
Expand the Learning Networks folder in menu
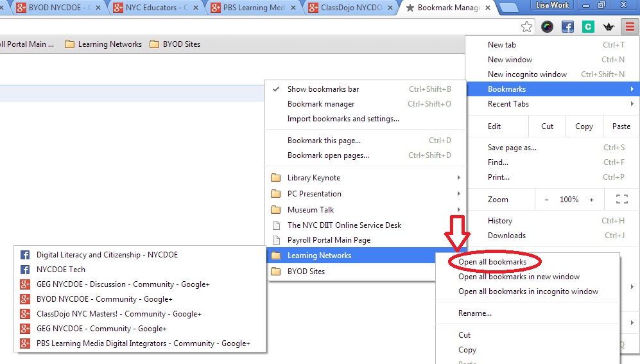pos(351,256)
